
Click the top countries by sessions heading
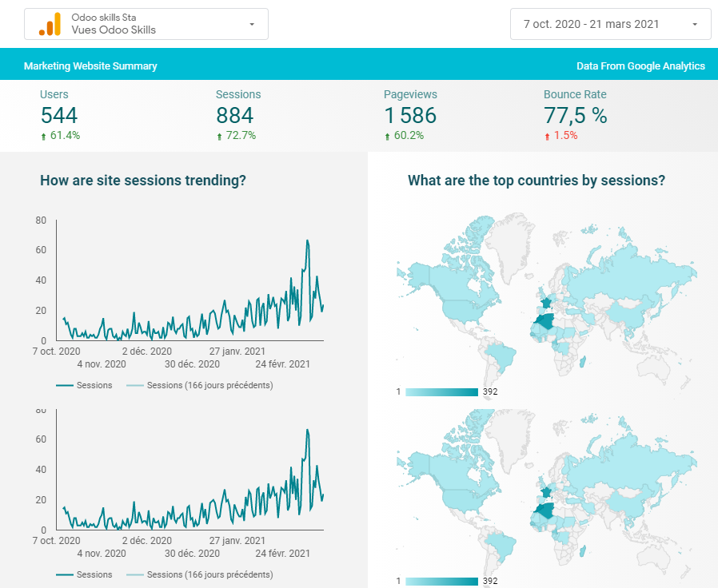click(x=537, y=181)
